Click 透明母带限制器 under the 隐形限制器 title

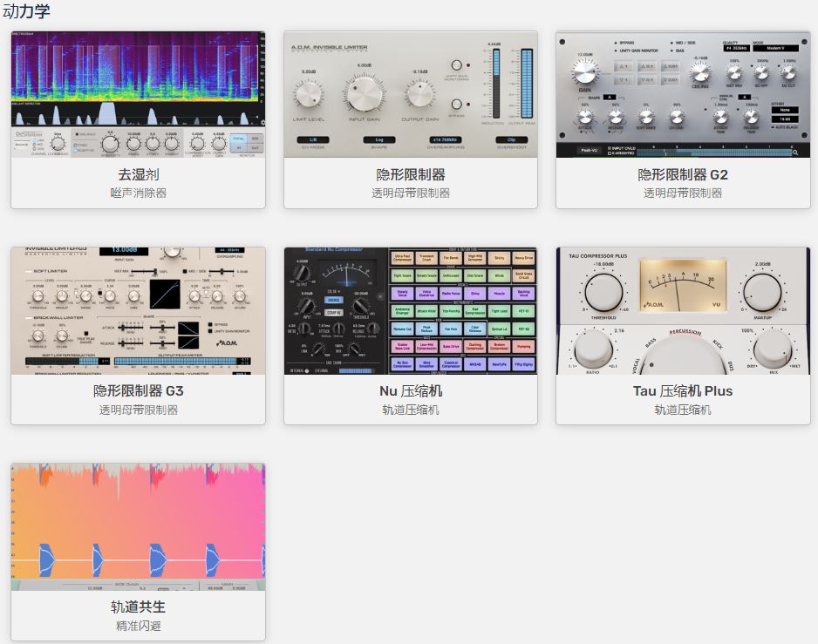pos(411,193)
